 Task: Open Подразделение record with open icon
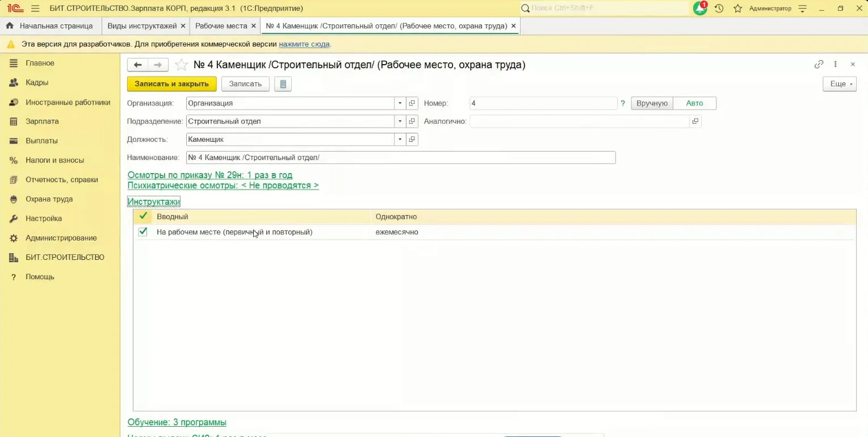[413, 121]
